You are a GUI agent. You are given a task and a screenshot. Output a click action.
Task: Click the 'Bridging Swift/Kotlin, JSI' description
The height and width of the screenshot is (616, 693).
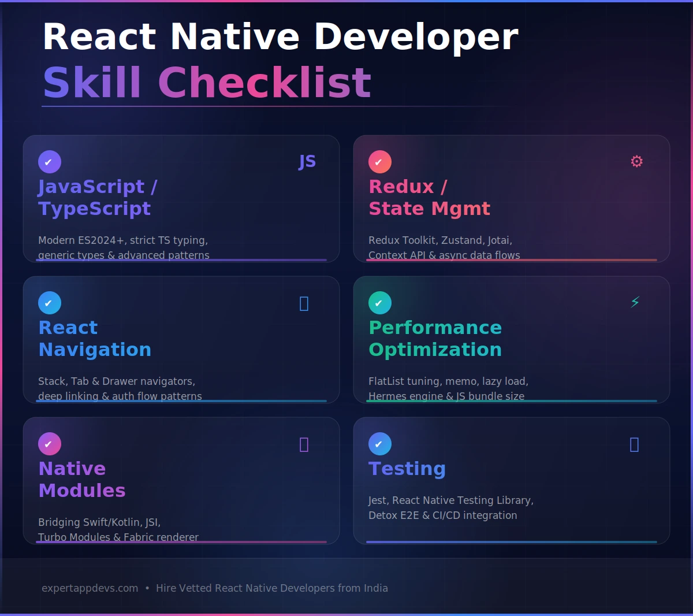pos(99,522)
